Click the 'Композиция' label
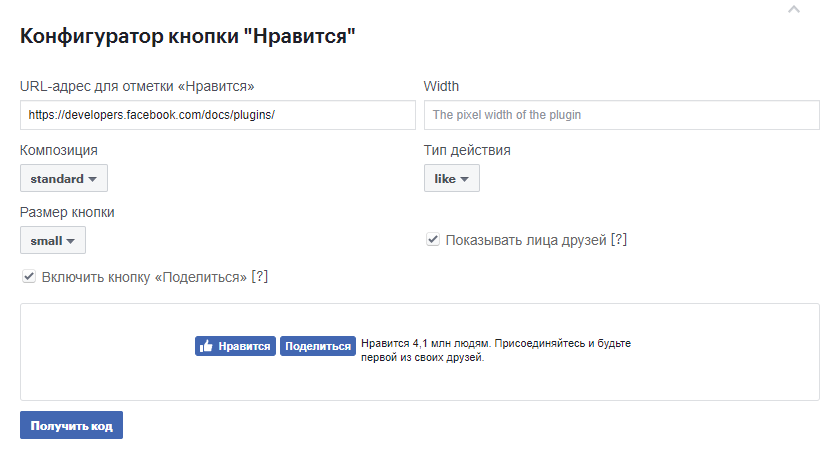Screen dimensions: 837x457 point(59,151)
